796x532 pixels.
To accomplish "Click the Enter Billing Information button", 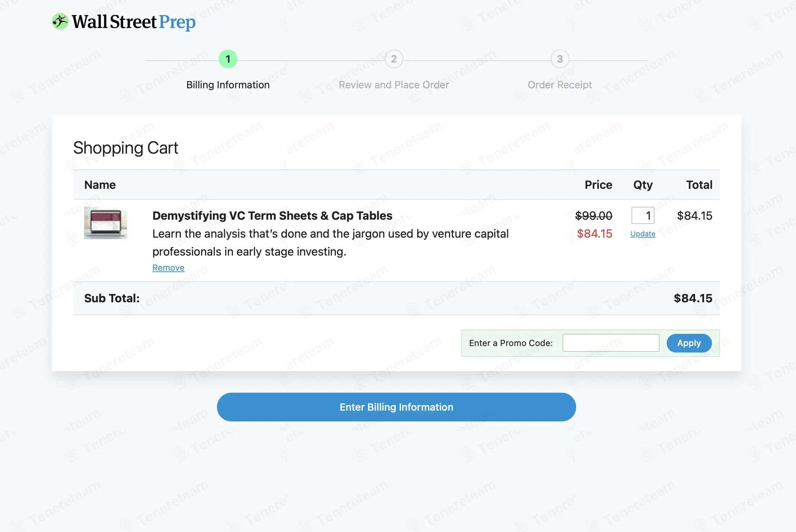I will click(396, 407).
